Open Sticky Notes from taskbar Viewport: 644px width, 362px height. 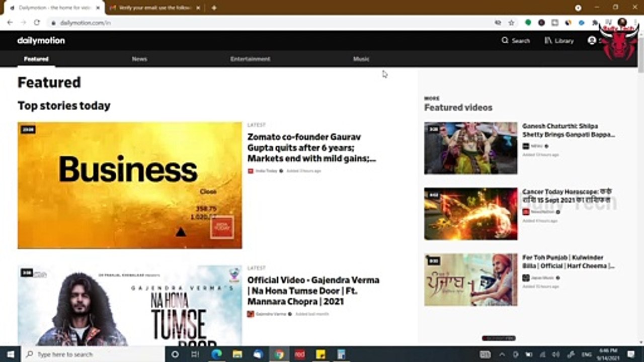tap(320, 354)
